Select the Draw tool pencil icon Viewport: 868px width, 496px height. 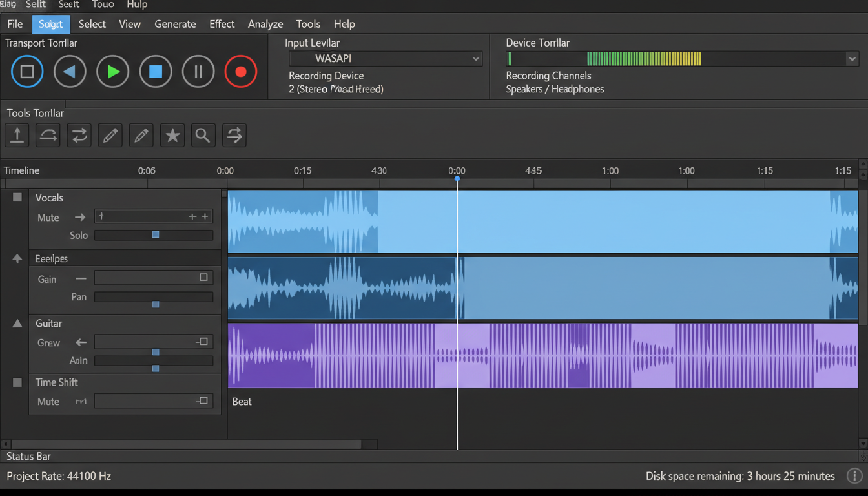pos(110,135)
